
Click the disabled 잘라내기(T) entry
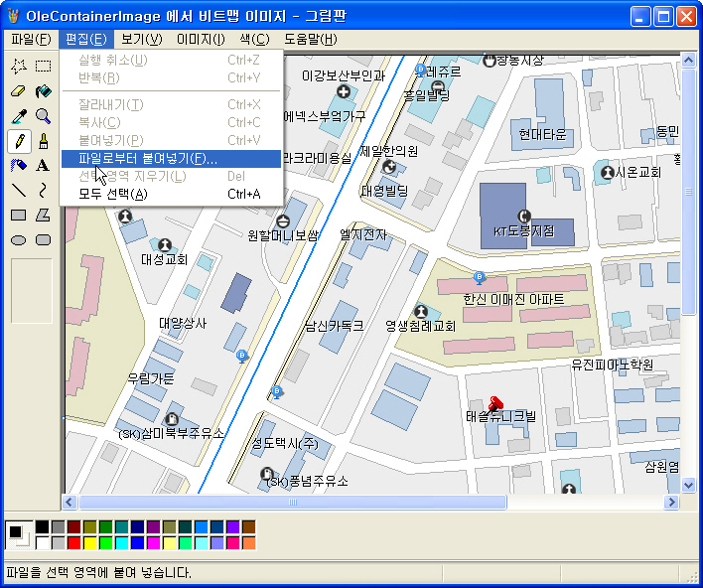(171, 105)
